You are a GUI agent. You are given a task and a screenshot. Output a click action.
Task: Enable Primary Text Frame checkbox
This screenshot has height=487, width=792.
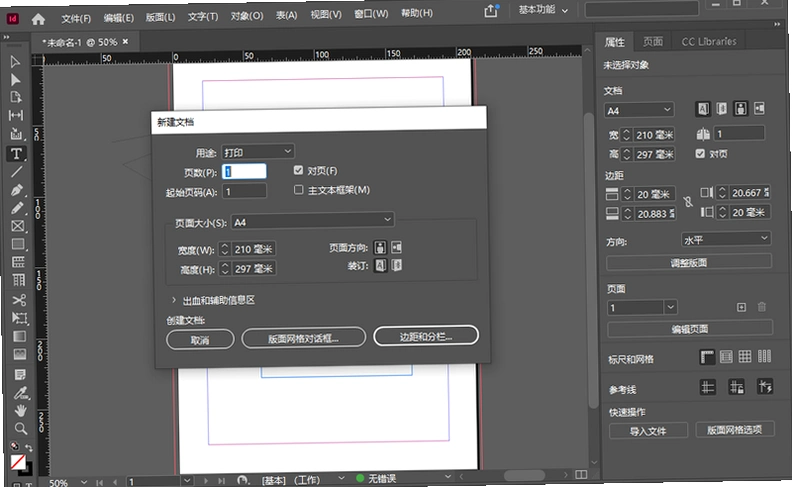pyautogui.click(x=299, y=190)
